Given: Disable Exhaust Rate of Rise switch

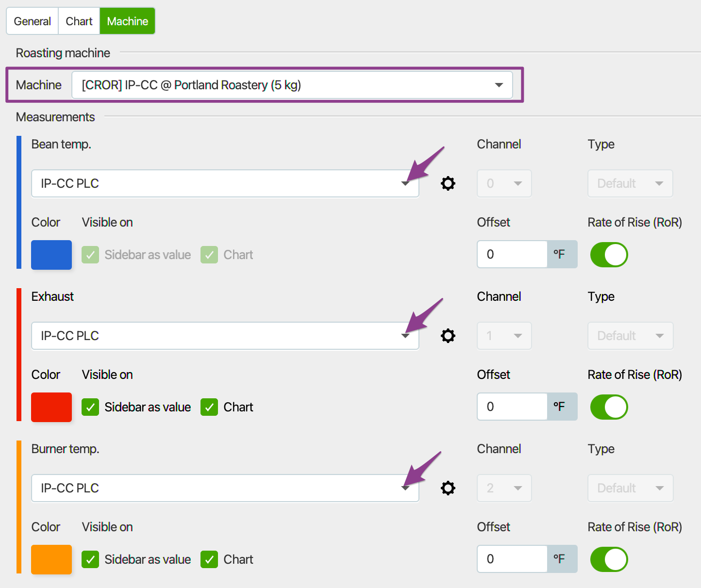Looking at the screenshot, I should [609, 407].
